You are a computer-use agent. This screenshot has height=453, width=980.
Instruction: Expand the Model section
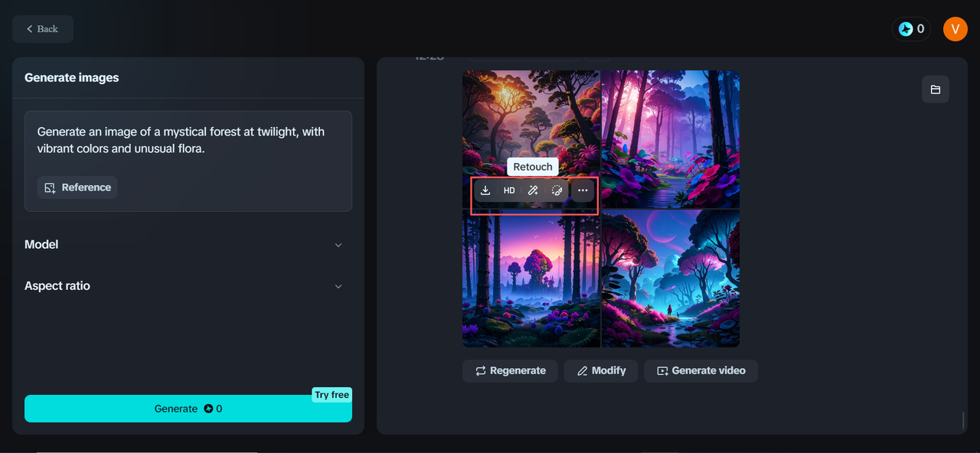pyautogui.click(x=184, y=245)
